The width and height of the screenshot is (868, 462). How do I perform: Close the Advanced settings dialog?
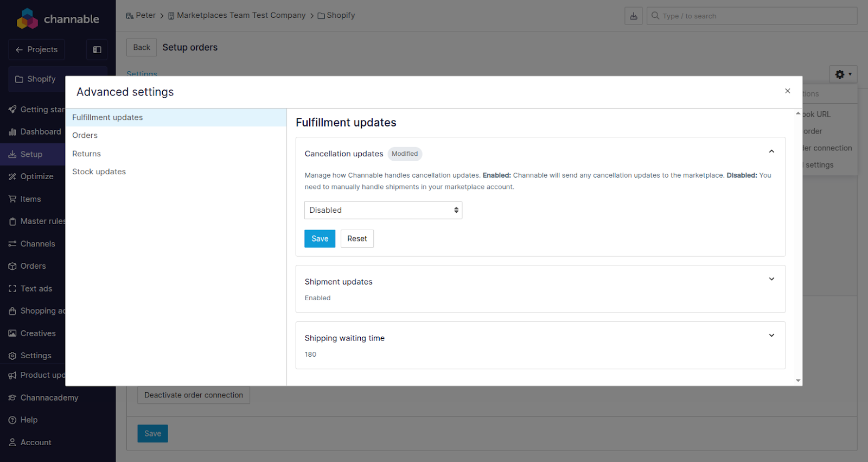coord(787,91)
